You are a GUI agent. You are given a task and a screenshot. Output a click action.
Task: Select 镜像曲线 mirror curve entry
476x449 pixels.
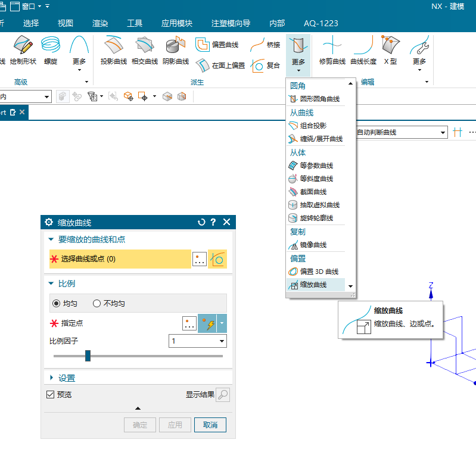[316, 245]
